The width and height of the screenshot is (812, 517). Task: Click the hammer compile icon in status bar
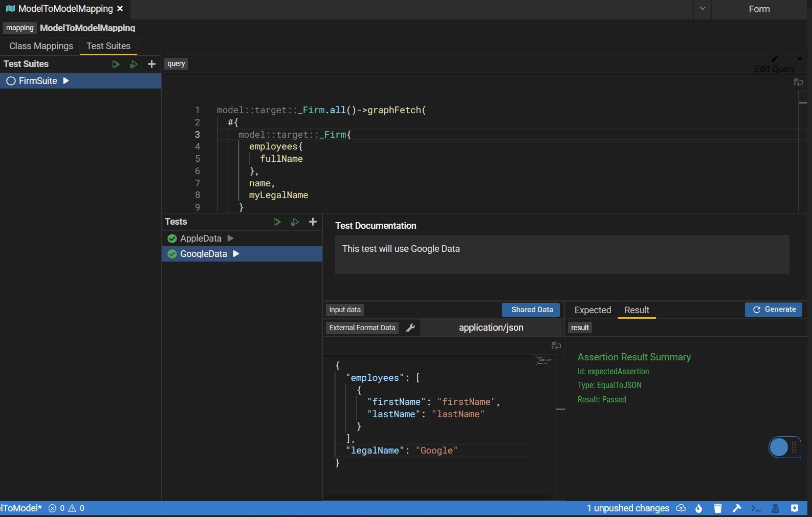(x=737, y=508)
